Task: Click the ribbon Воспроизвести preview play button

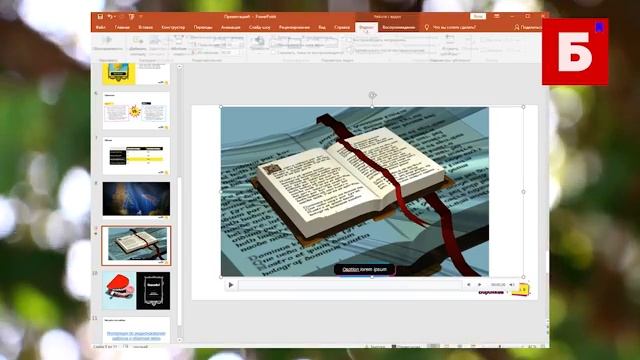Action: (107, 43)
